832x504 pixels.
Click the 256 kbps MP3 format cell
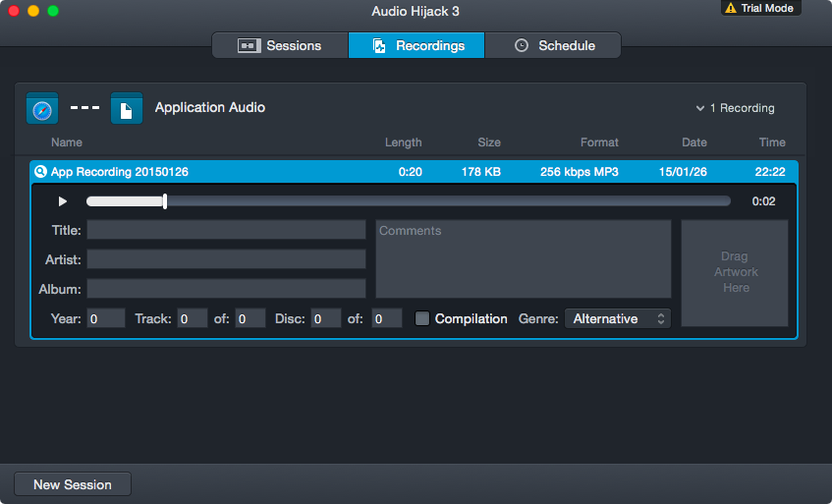point(580,172)
